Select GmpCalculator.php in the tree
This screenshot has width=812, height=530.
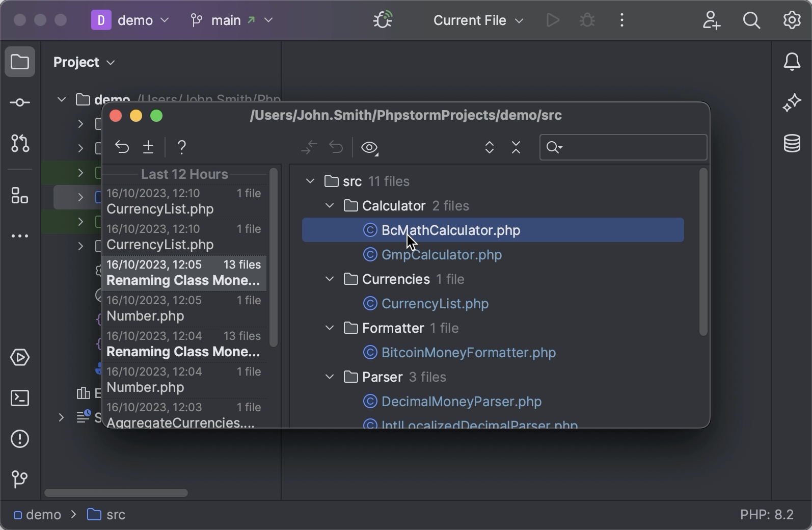point(441,255)
